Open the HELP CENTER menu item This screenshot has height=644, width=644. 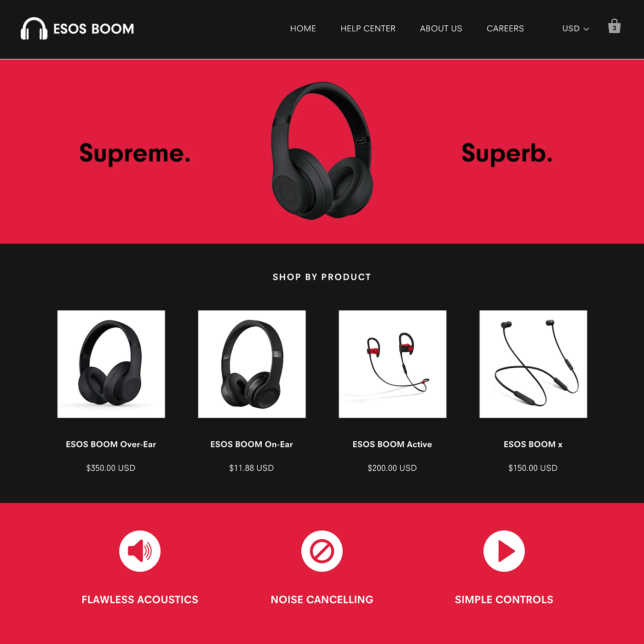click(368, 28)
